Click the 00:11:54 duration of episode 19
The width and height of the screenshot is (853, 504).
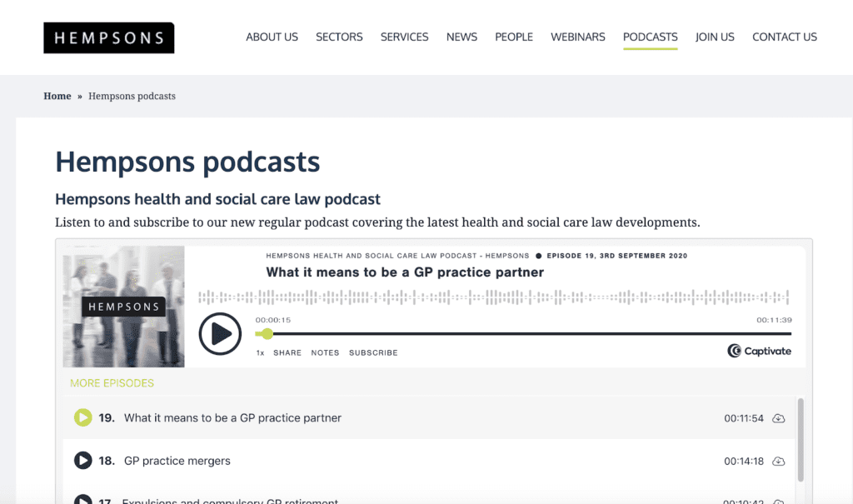click(744, 418)
